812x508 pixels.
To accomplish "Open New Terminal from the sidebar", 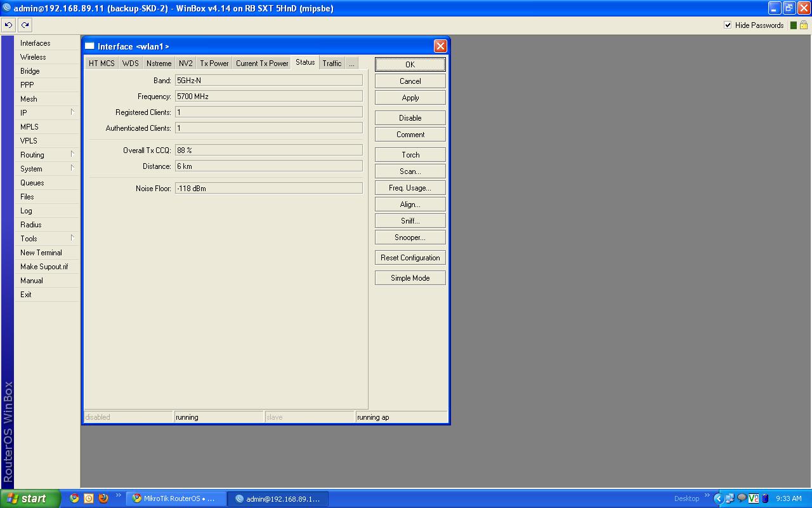I will pyautogui.click(x=47, y=253).
